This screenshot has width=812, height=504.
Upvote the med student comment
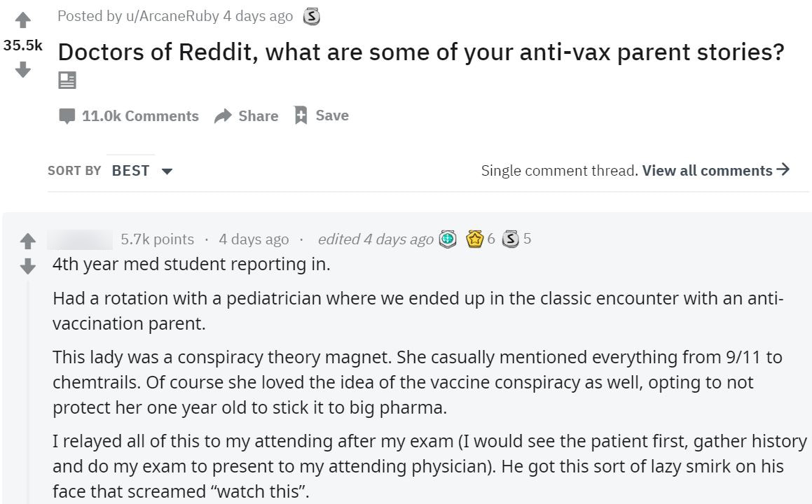click(27, 241)
